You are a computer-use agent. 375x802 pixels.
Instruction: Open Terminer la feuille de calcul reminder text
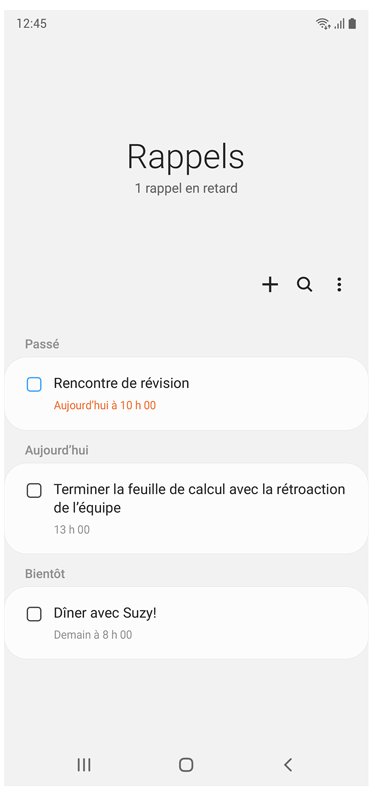click(200, 499)
